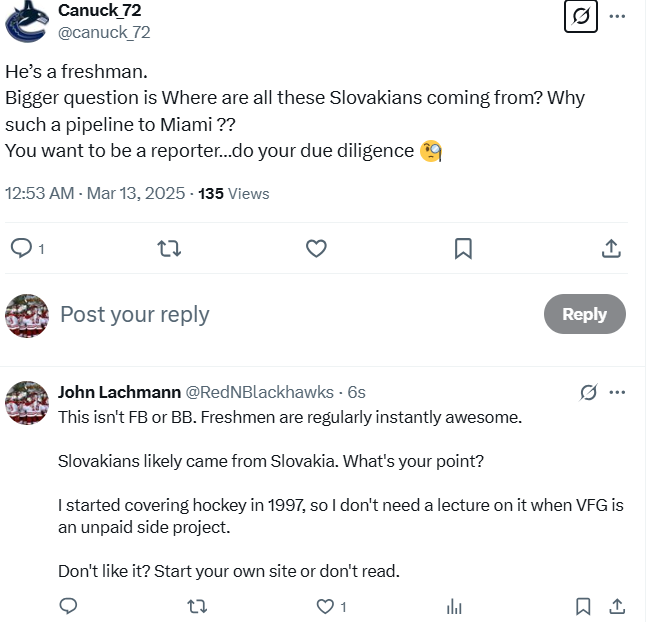Bookmark Canuck_72's post

pos(463,248)
